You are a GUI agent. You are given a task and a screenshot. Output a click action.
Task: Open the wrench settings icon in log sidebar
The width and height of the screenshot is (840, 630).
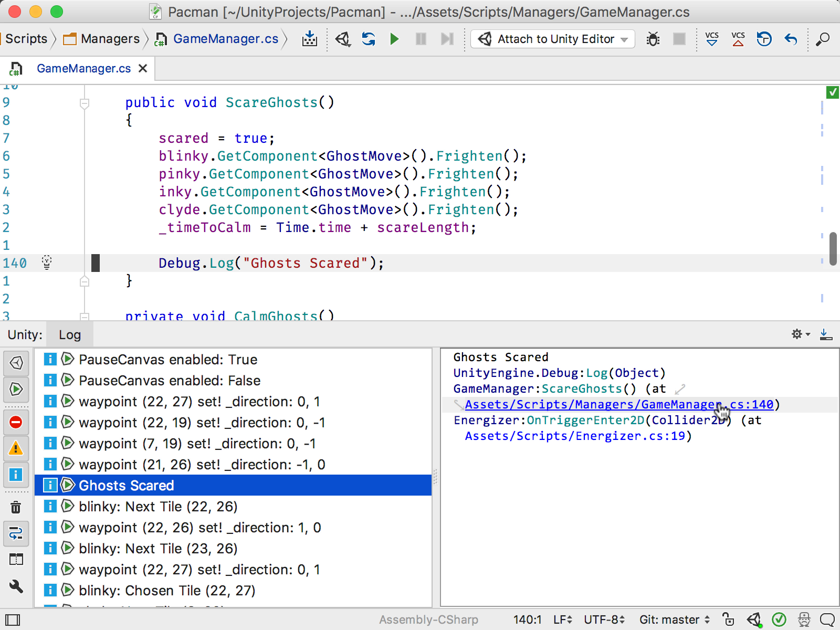[16, 586]
